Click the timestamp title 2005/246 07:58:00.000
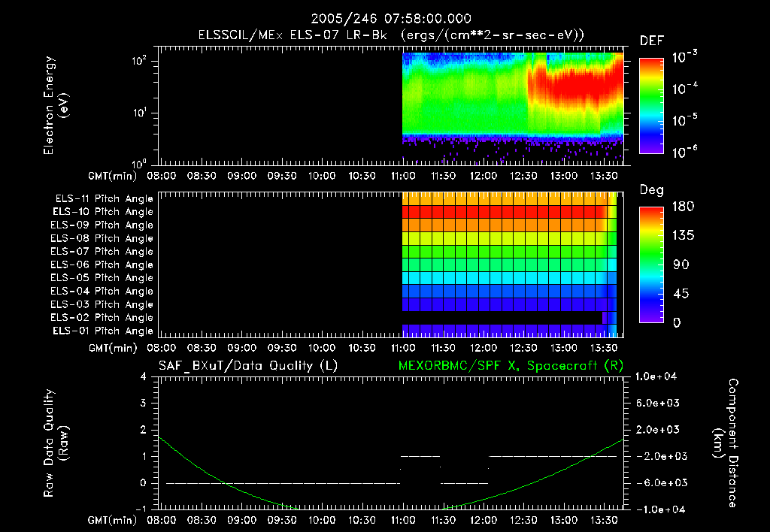The height and width of the screenshot is (532, 770). click(391, 19)
